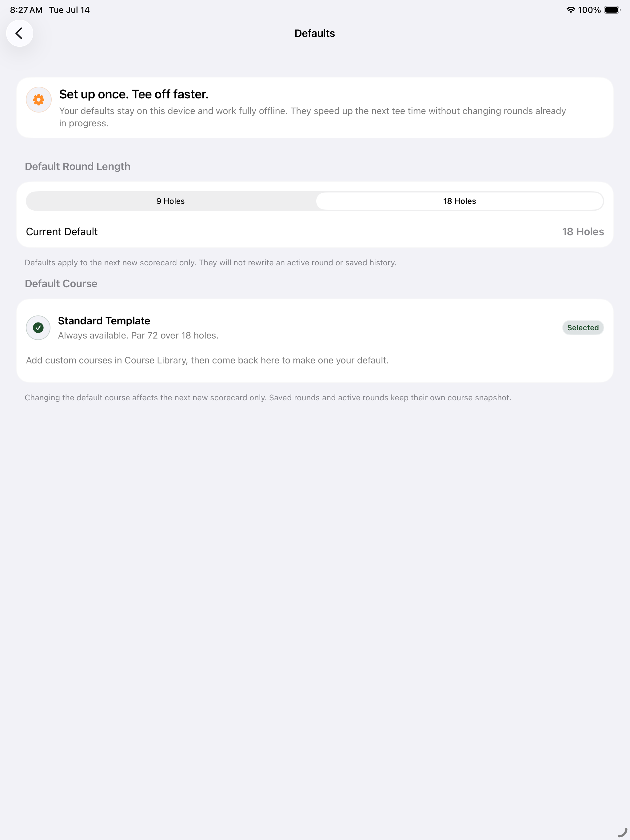This screenshot has height=840, width=630.
Task: Tap the Defaults page title
Action: [315, 34]
